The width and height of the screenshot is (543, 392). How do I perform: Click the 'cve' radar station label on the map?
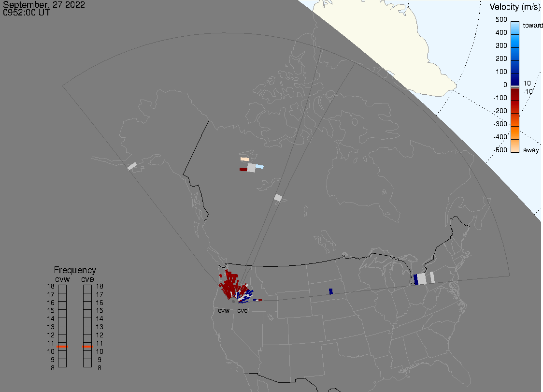tap(243, 310)
